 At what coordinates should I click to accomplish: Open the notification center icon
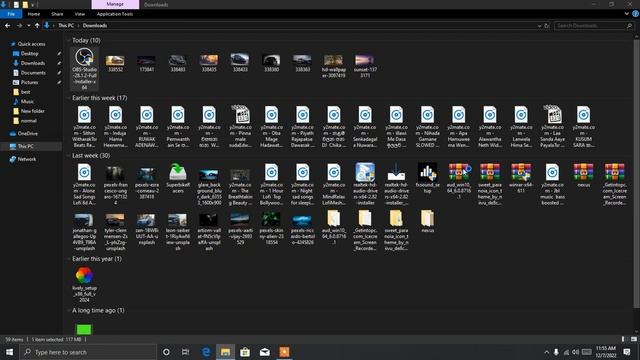pos(627,352)
